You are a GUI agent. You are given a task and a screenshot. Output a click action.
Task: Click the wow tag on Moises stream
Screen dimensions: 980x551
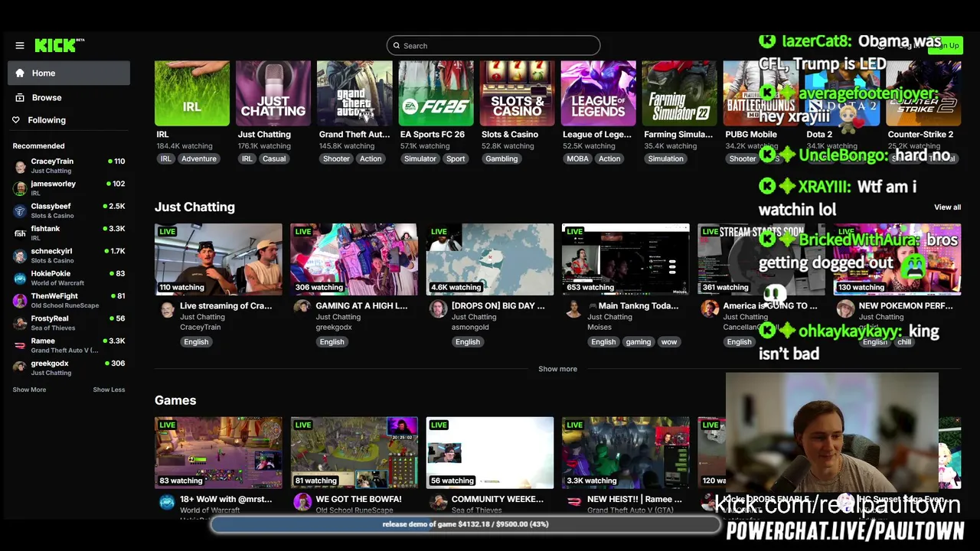coord(669,342)
